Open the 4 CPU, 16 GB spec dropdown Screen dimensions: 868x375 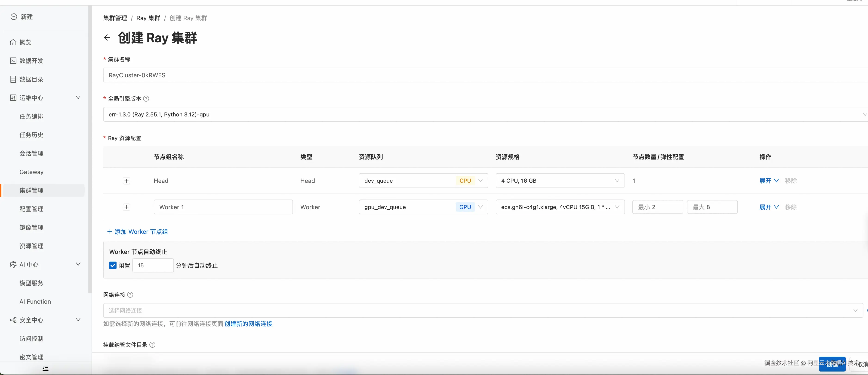click(560, 181)
